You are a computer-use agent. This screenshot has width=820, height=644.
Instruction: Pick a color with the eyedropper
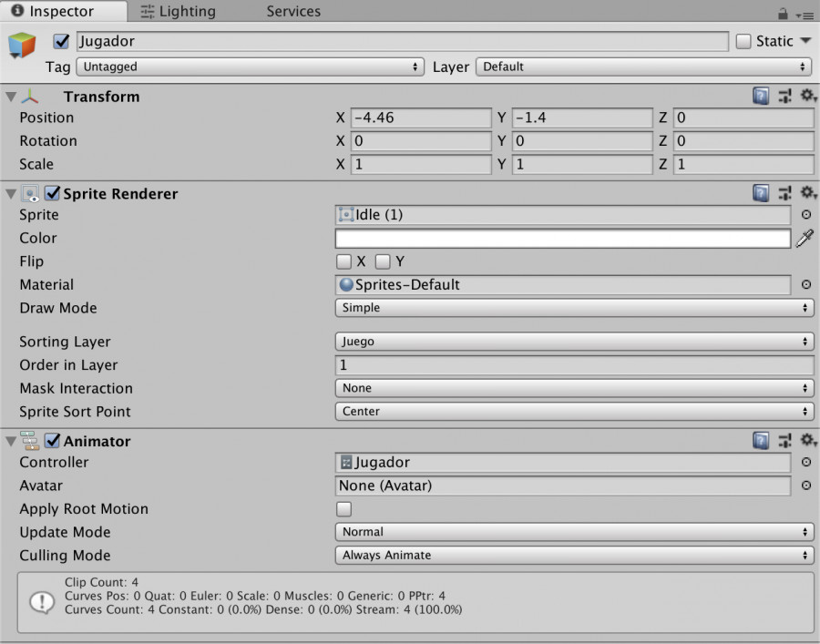805,239
